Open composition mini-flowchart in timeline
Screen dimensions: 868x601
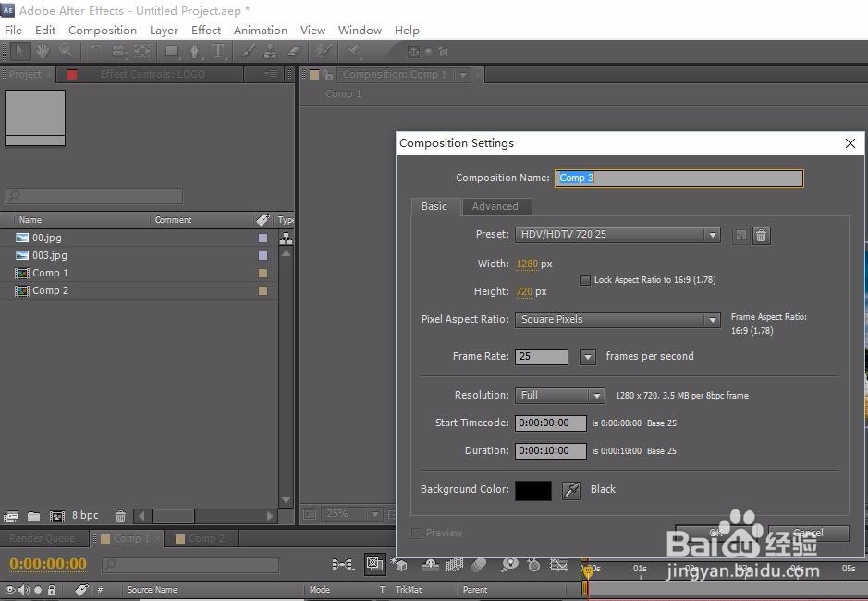coord(343,564)
